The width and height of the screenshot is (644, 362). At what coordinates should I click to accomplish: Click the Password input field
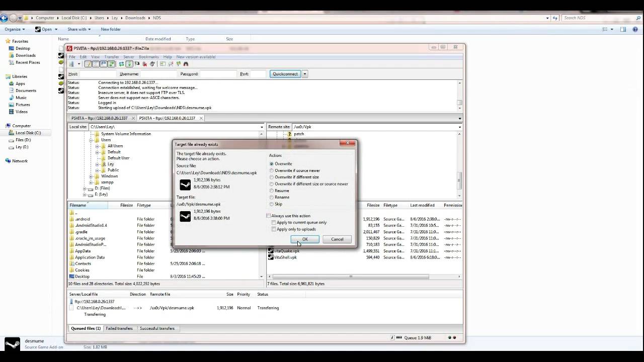(218, 74)
